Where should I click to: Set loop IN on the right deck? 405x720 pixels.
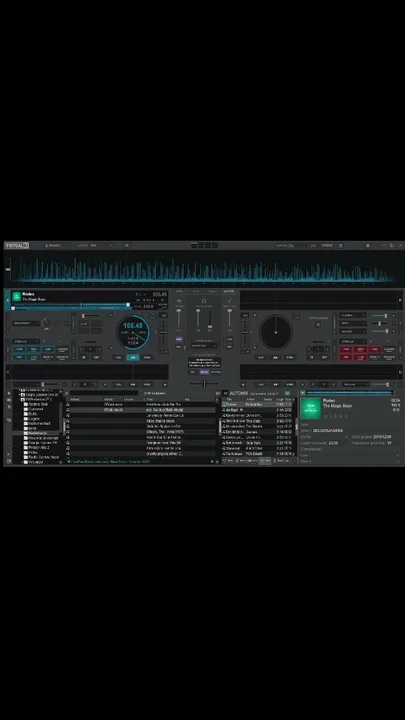click(x=311, y=357)
